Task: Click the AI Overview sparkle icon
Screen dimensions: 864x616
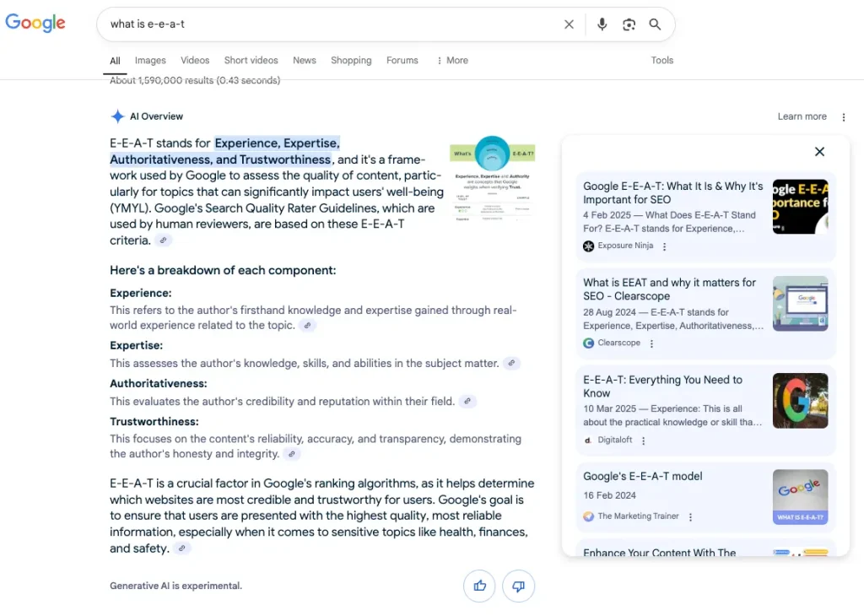Action: [117, 116]
